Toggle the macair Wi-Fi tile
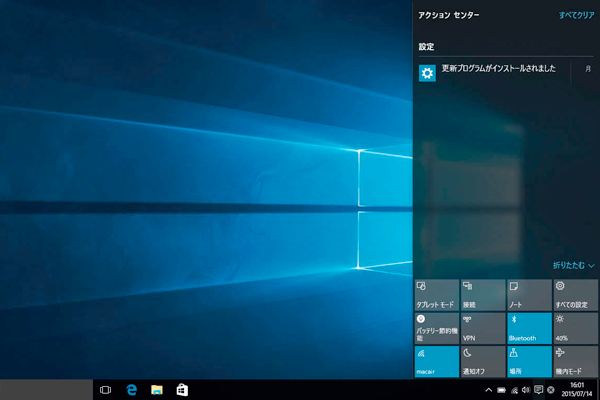 point(437,362)
